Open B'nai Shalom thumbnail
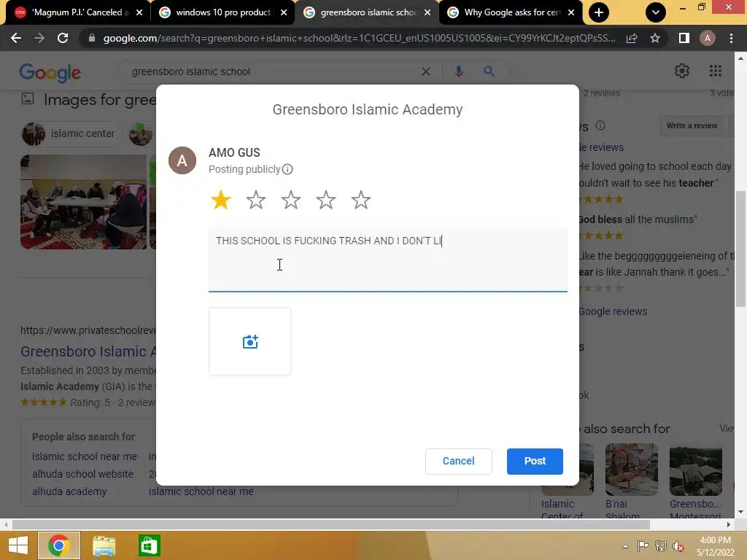This screenshot has height=560, width=747. point(631,470)
